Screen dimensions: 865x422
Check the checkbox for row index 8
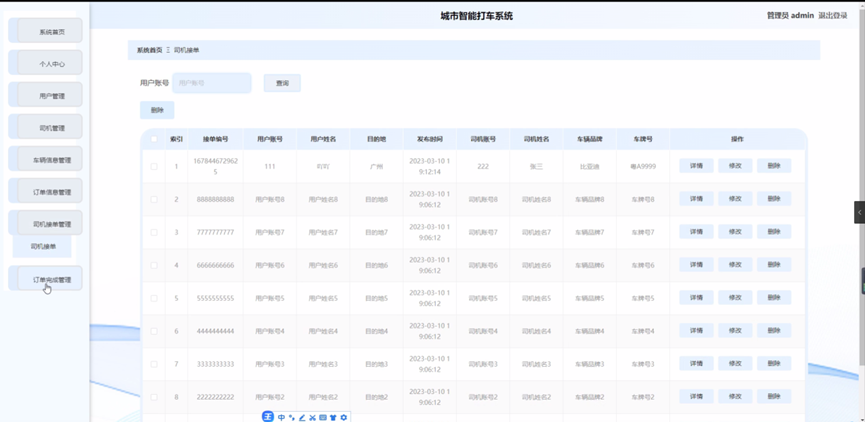[154, 397]
